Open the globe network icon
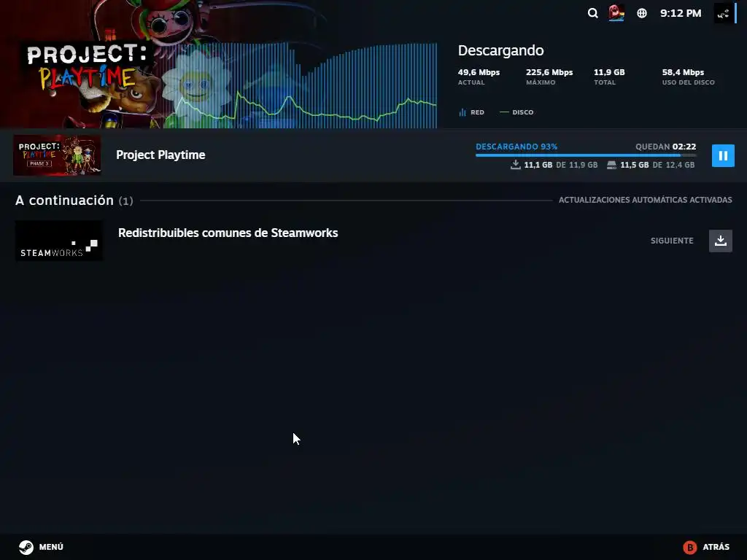Screen dimensions: 747x560 [642, 13]
